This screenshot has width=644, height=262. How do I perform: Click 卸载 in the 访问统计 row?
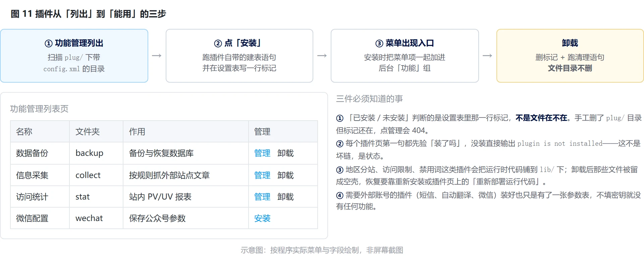point(285,197)
